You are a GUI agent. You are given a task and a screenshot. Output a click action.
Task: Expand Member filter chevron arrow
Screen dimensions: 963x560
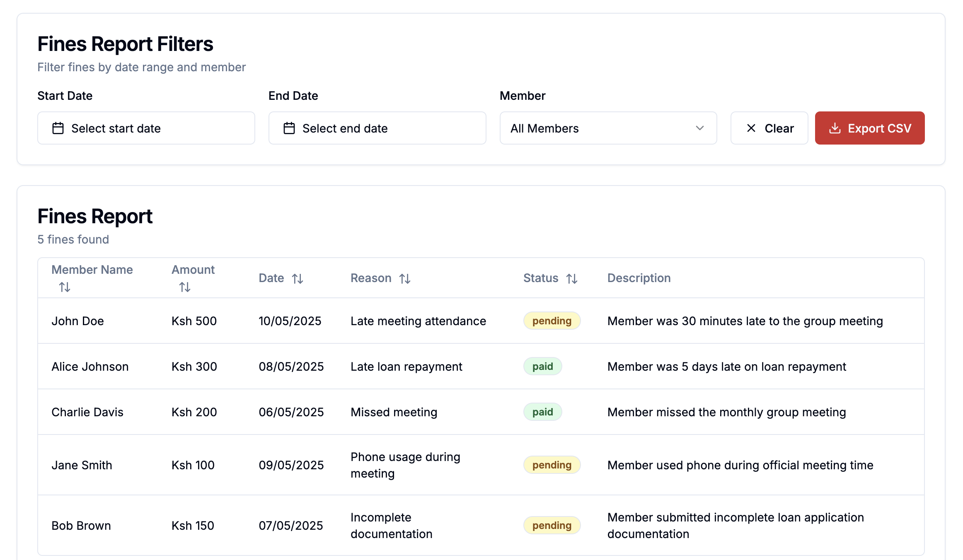700,128
